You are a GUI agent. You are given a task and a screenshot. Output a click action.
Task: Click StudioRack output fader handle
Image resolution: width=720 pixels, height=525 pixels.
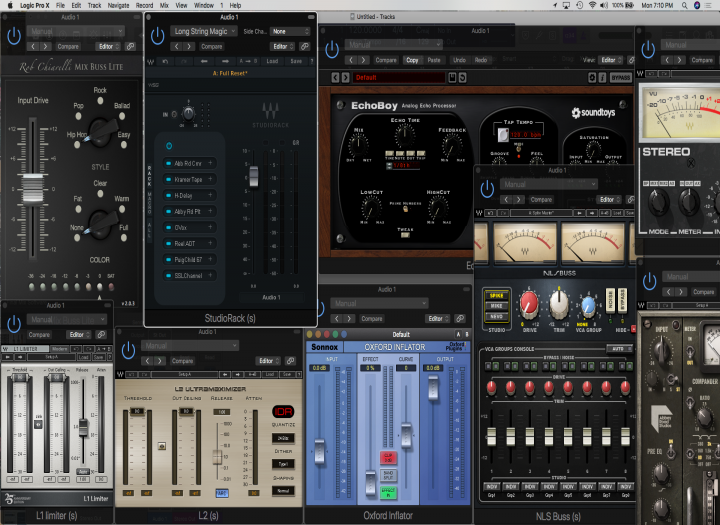pos(253,176)
